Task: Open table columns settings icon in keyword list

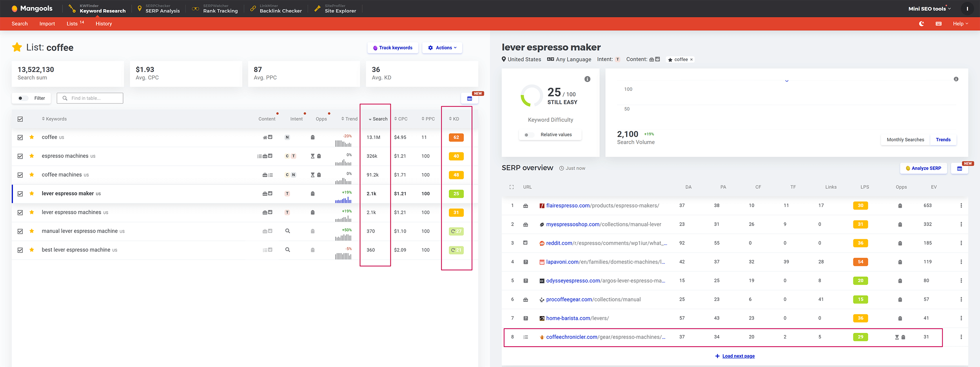Action: (x=470, y=98)
